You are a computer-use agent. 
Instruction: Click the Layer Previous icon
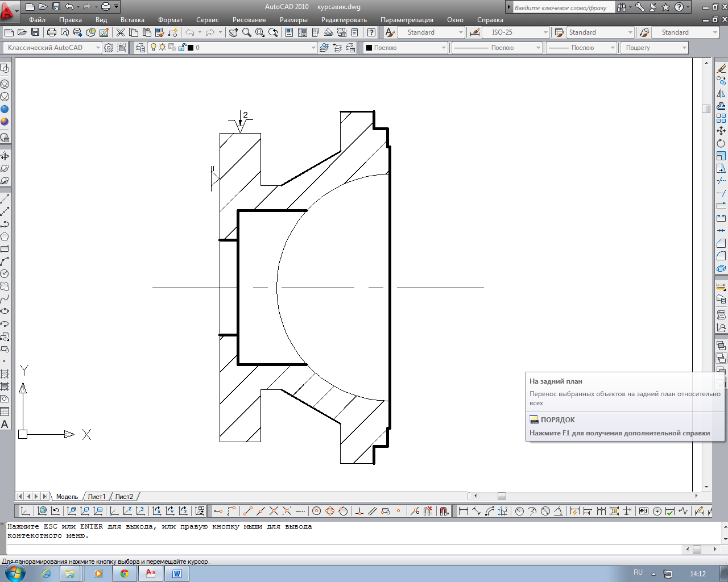(x=337, y=48)
